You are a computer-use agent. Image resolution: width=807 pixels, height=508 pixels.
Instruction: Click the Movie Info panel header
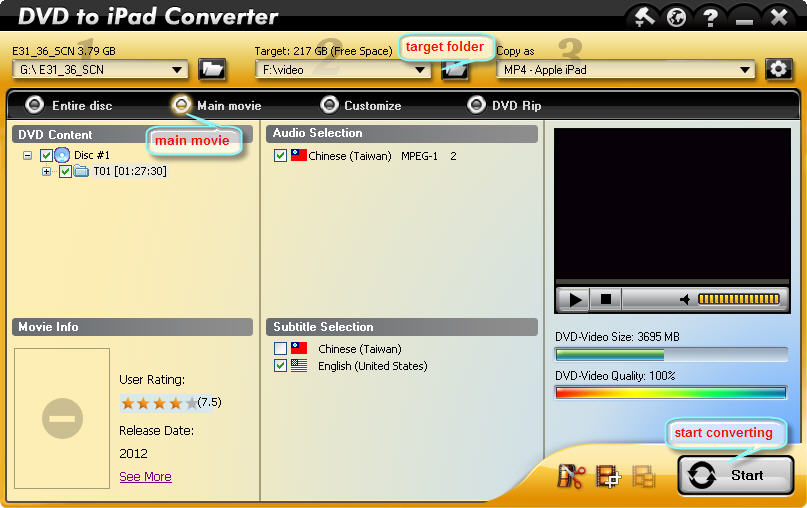point(132,327)
